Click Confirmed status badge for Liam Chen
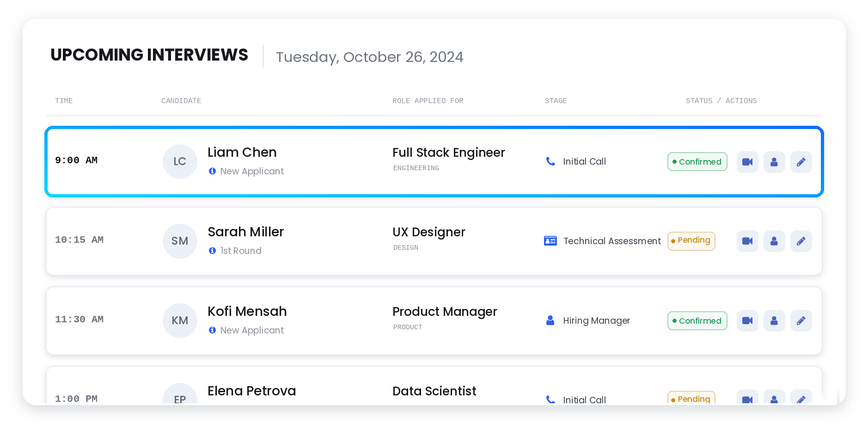This screenshot has height=431, width=868. (697, 162)
